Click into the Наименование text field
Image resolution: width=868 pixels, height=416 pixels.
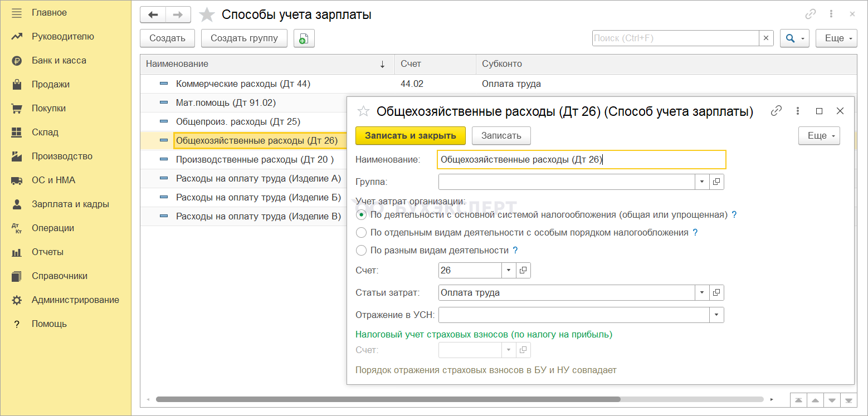581,159
